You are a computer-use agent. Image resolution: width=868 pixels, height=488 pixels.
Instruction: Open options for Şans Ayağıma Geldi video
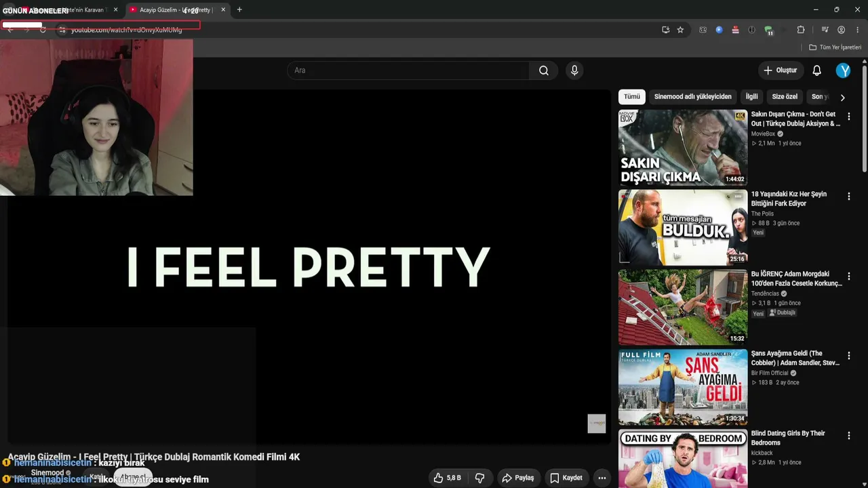[x=848, y=356]
